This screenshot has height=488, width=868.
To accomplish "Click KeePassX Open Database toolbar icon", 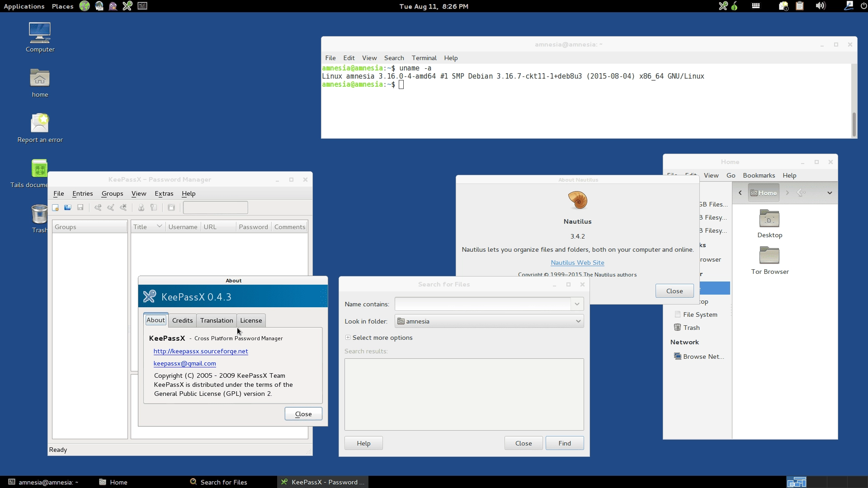I will coord(68,207).
